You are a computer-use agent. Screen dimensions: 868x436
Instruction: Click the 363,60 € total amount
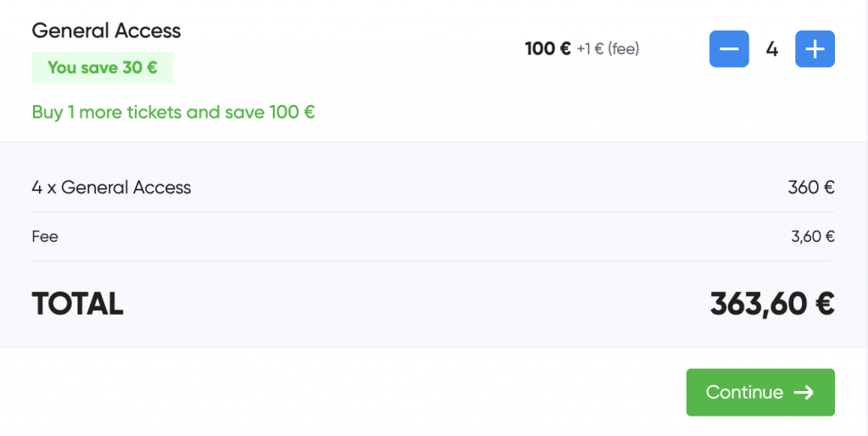coord(771,304)
